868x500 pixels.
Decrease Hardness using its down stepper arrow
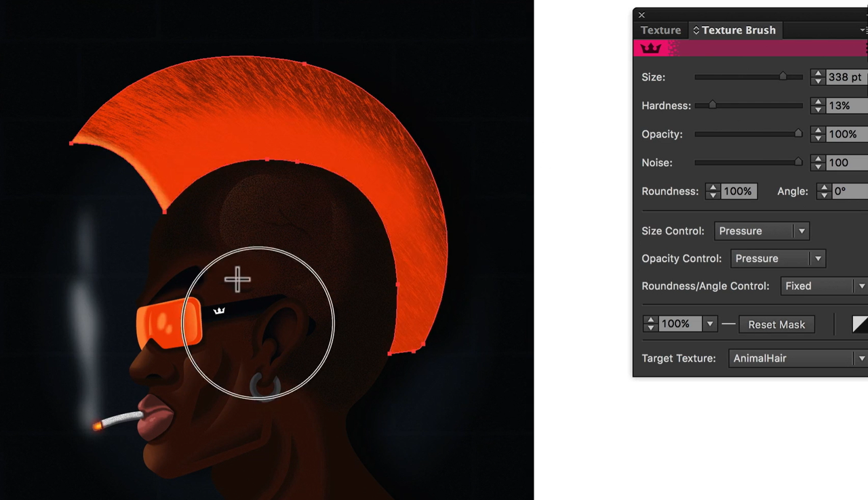817,110
